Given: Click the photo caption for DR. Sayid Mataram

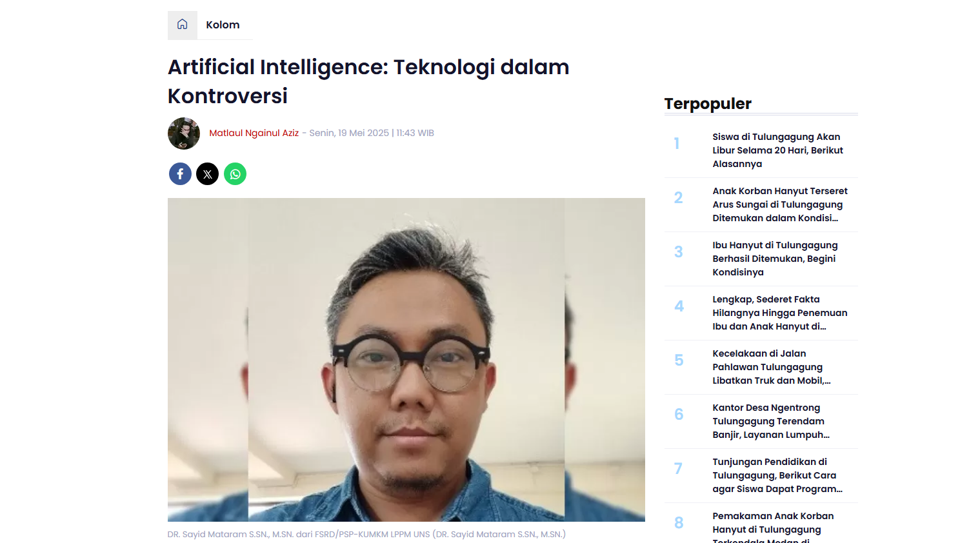Looking at the screenshot, I should pyautogui.click(x=366, y=534).
